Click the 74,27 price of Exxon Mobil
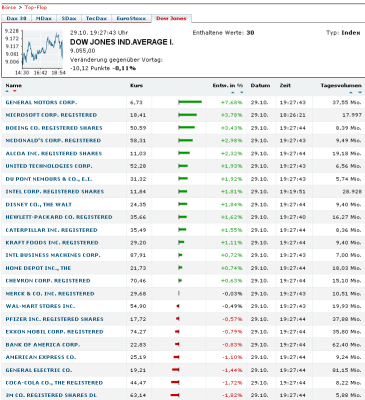This screenshot has width=365, height=400. coord(138,332)
